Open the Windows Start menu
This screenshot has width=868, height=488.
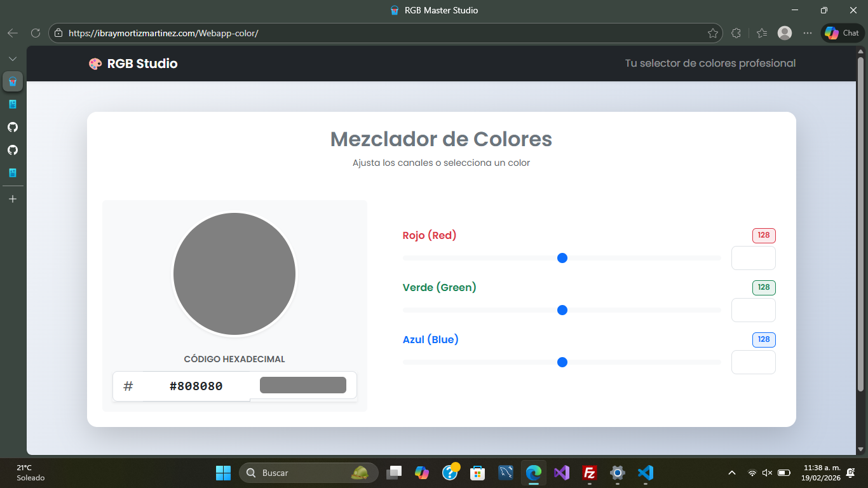point(223,473)
